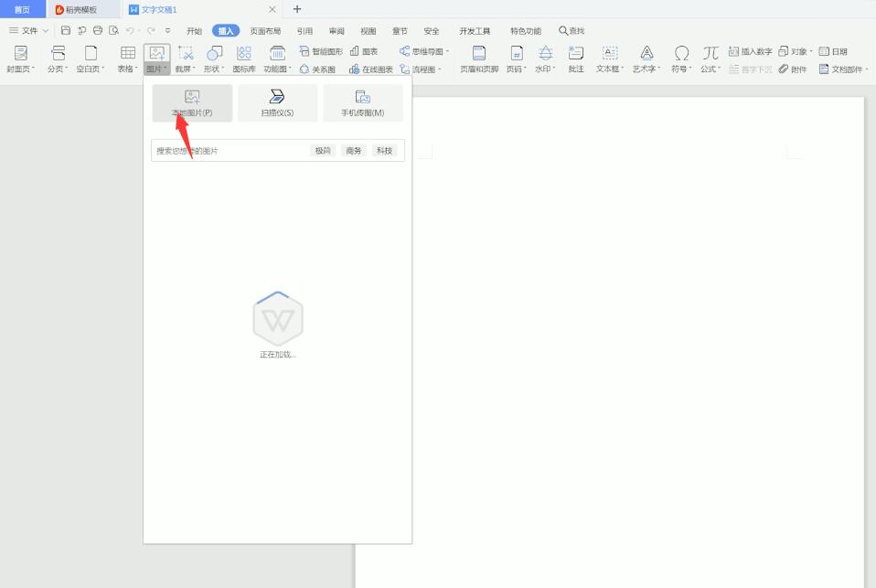Open the 开发工具 developer tools tab

[475, 31]
